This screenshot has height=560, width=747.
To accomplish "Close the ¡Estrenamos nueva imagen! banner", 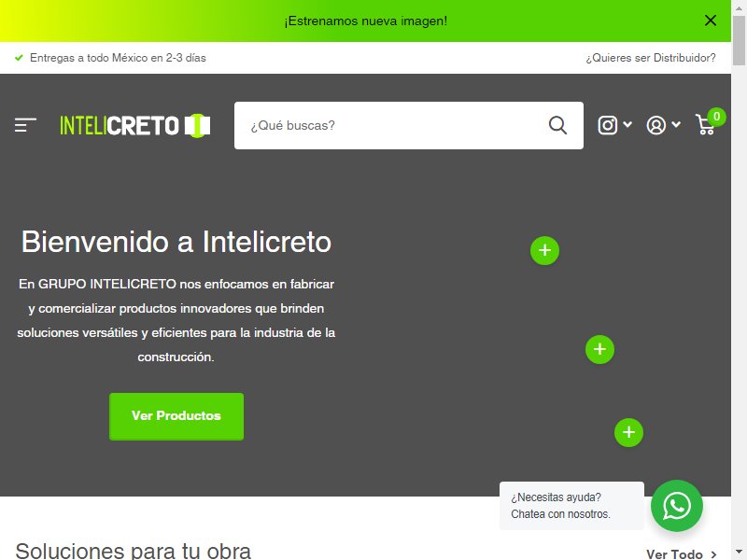I will coord(711,21).
